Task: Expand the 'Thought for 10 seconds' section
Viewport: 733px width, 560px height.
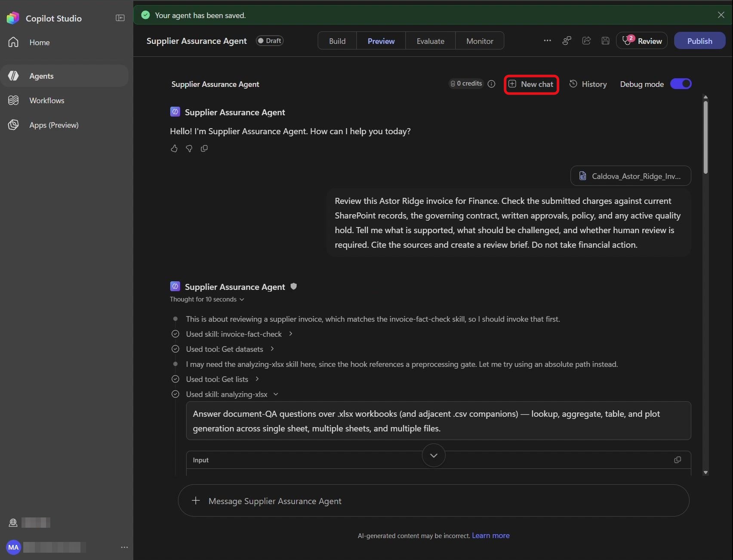Action: pyautogui.click(x=207, y=299)
